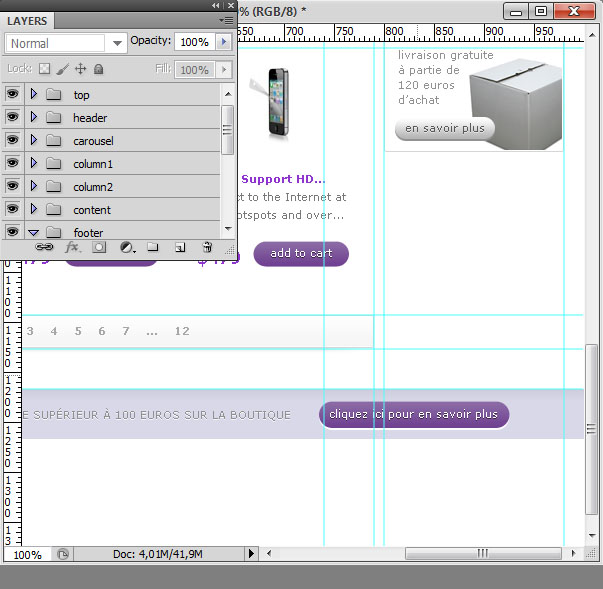Add a layer style with fx icon
This screenshot has height=589, width=603.
pos(73,247)
